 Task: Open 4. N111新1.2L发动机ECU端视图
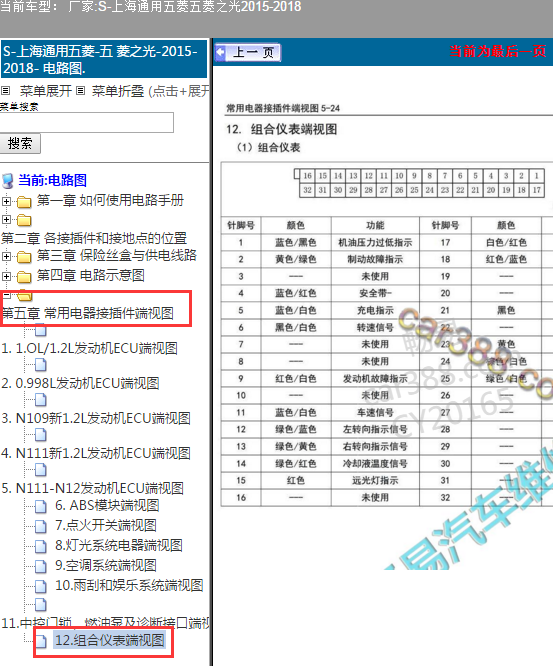(96, 453)
